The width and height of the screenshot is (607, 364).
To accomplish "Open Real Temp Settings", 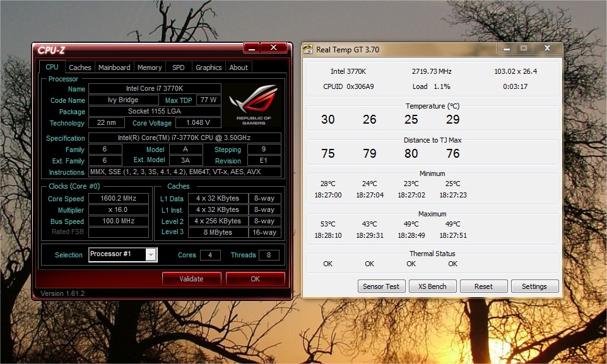I will pyautogui.click(x=534, y=286).
